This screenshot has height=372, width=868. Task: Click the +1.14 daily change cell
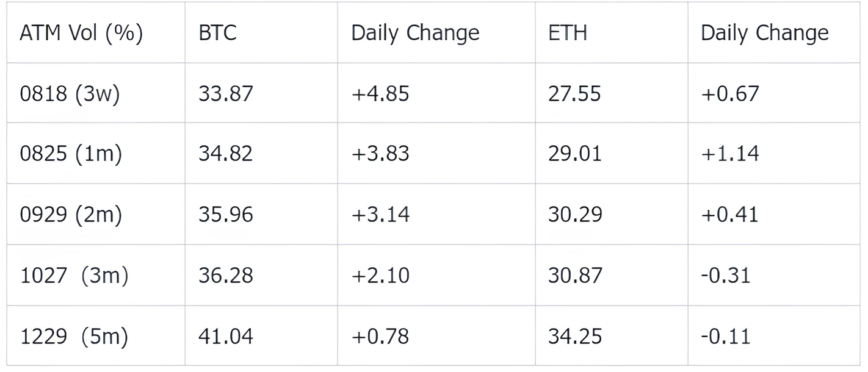pos(730,153)
